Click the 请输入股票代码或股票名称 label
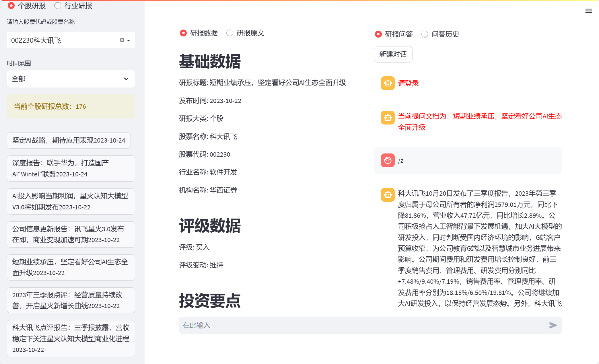This screenshot has width=599, height=364. pyautogui.click(x=41, y=22)
